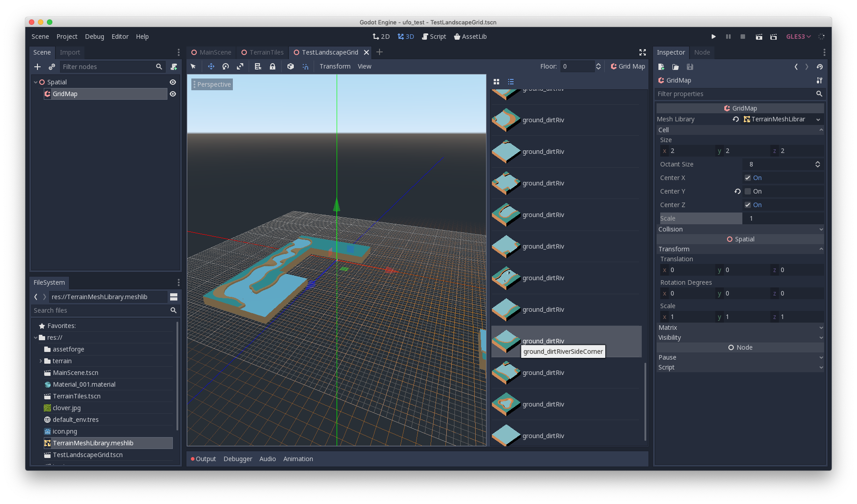Screen dimensions: 857x504
Task: Click the distraction-free mode expand icon
Action: point(643,52)
